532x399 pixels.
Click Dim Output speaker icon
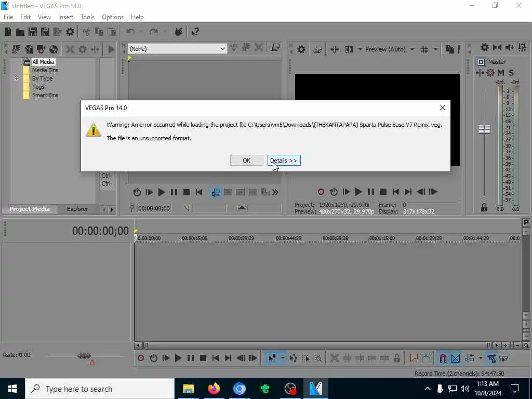click(x=510, y=47)
